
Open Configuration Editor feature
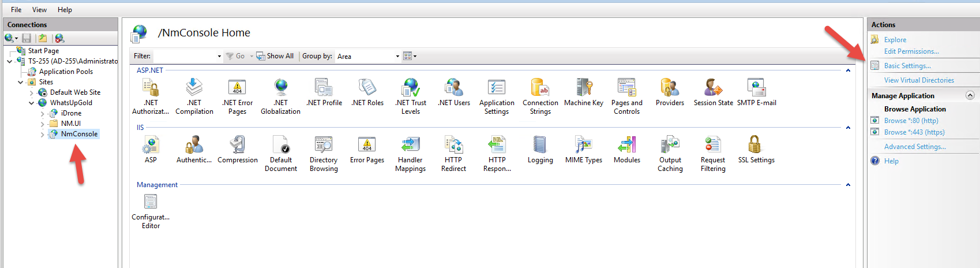pos(151,211)
